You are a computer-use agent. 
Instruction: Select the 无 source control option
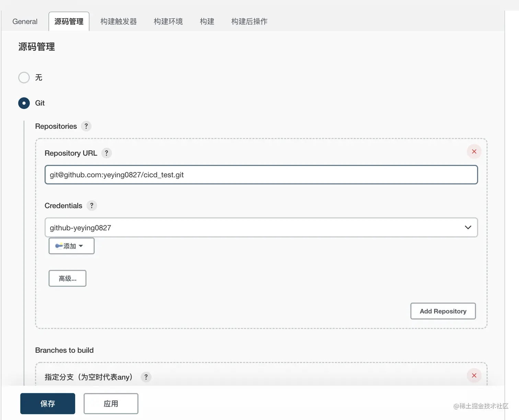[24, 78]
